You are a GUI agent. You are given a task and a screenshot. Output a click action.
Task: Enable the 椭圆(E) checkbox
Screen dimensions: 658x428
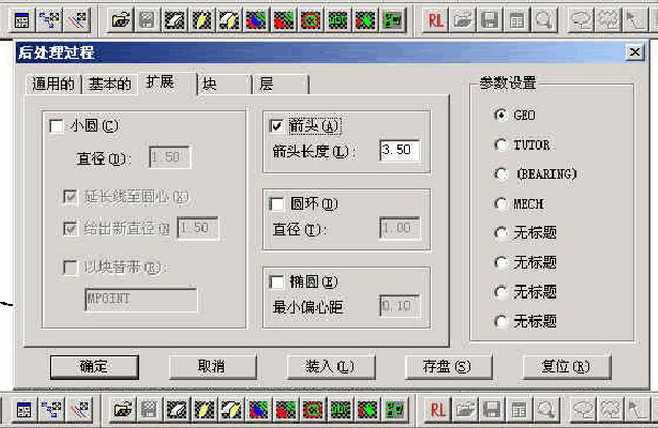pos(277,282)
